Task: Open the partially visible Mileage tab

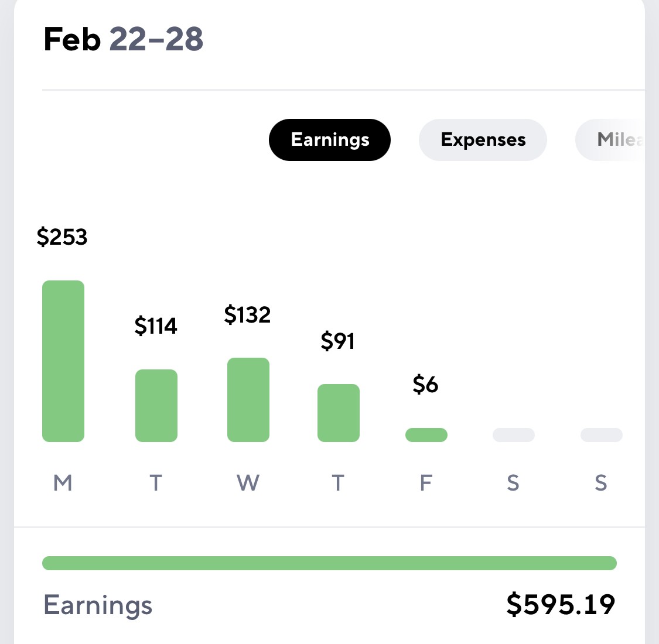Action: pyautogui.click(x=610, y=140)
